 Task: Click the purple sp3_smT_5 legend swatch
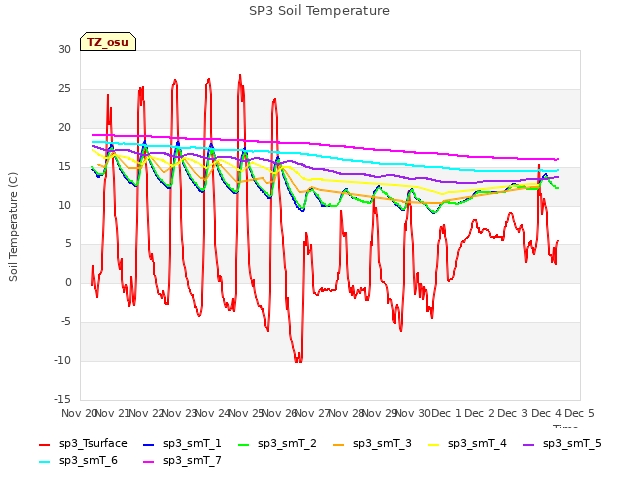point(529,444)
